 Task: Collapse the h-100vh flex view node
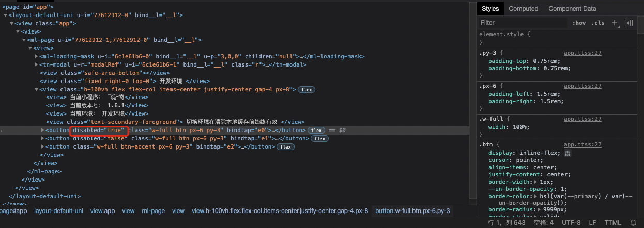pyautogui.click(x=36, y=89)
